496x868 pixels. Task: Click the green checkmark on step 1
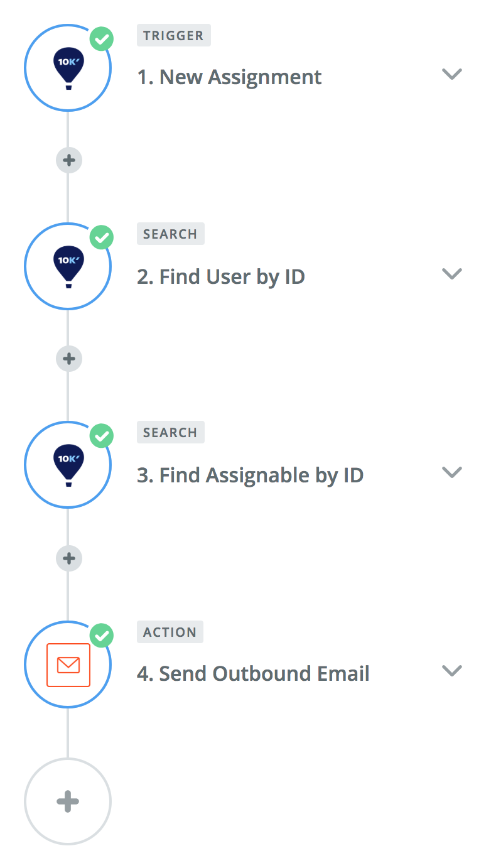click(102, 40)
